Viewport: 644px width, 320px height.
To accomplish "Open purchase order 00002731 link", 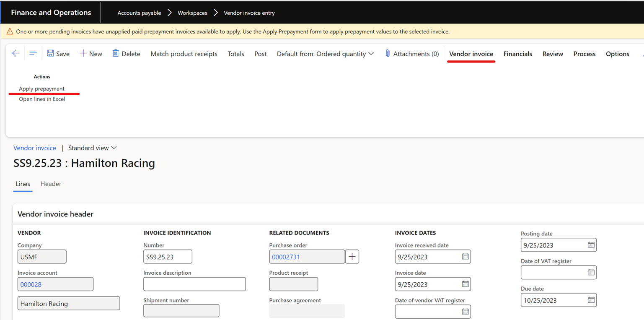I will (286, 257).
